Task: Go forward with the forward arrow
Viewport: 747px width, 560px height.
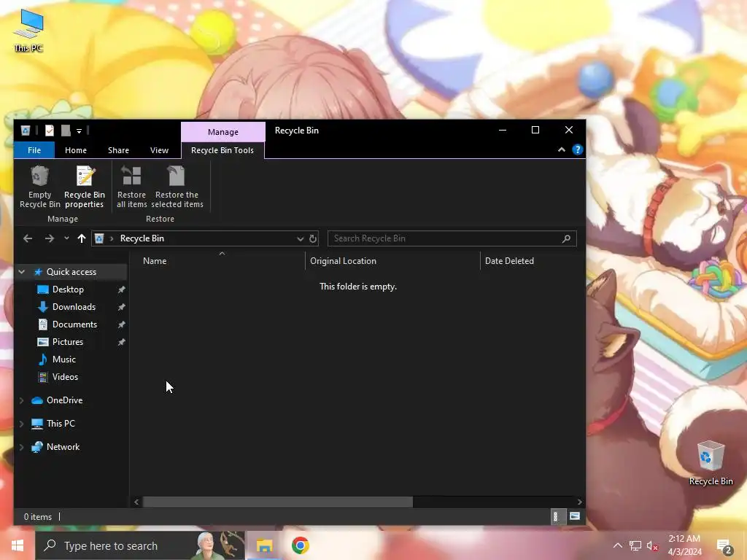Action: click(49, 238)
